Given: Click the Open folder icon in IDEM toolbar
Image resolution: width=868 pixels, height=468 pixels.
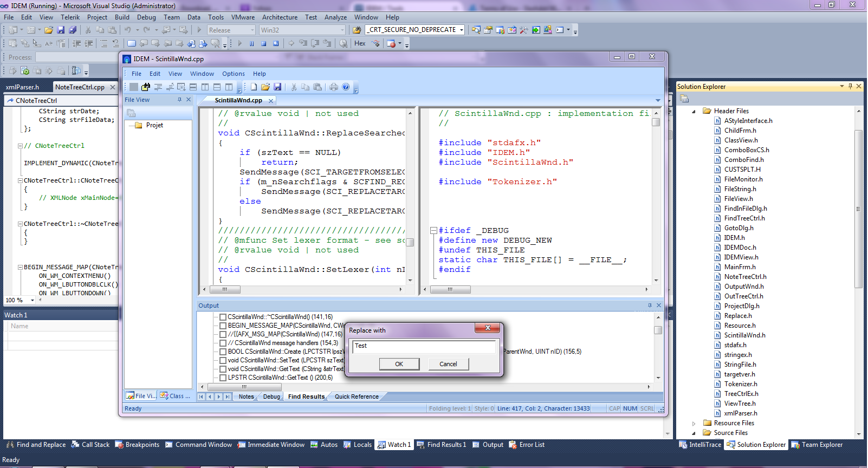Looking at the screenshot, I should tap(265, 87).
